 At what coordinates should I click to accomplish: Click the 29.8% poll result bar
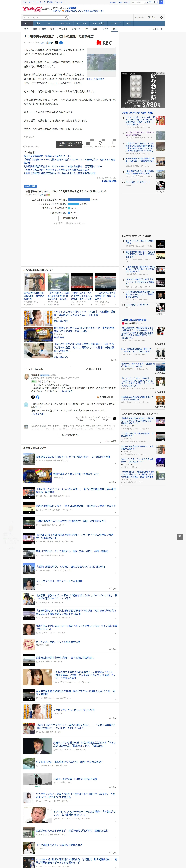pos(74,204)
